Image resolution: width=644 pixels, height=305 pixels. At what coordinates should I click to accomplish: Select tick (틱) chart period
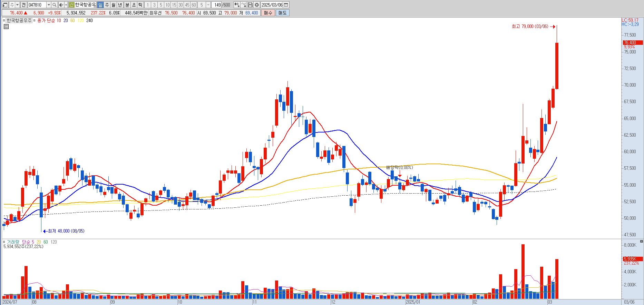point(140,5)
